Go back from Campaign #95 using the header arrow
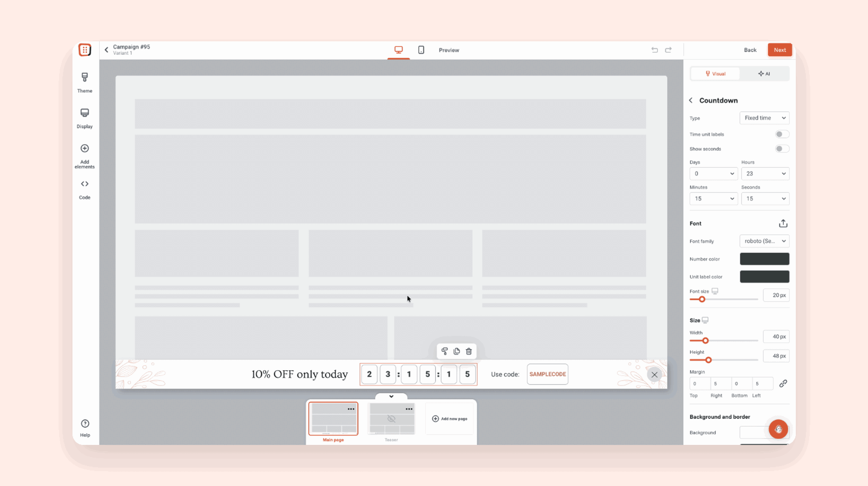The height and width of the screenshot is (486, 868). coord(106,50)
